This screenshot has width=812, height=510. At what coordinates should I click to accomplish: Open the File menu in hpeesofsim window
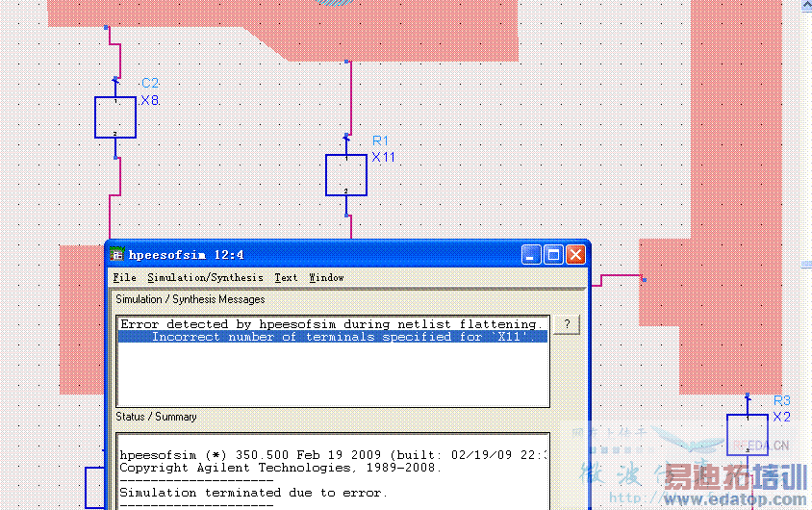tap(124, 277)
